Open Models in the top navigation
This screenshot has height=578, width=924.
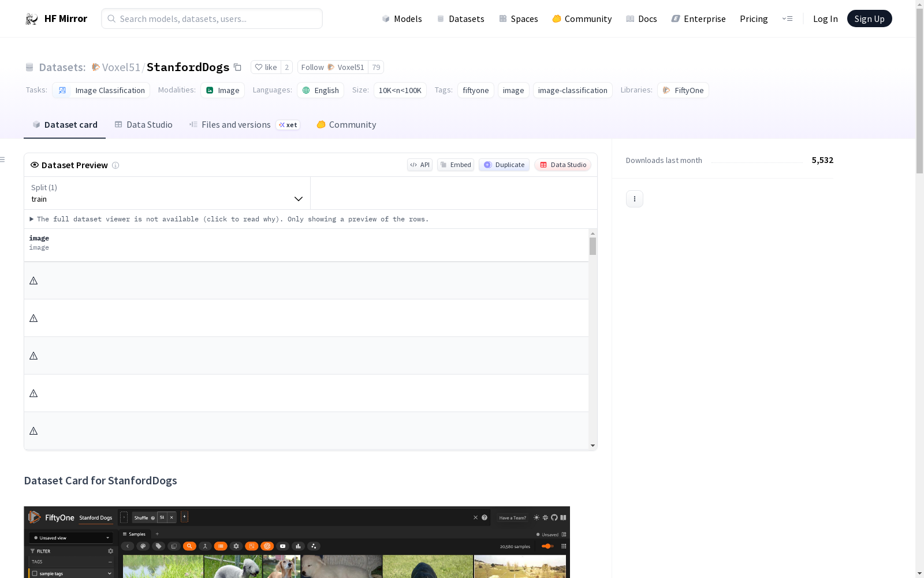pos(402,18)
